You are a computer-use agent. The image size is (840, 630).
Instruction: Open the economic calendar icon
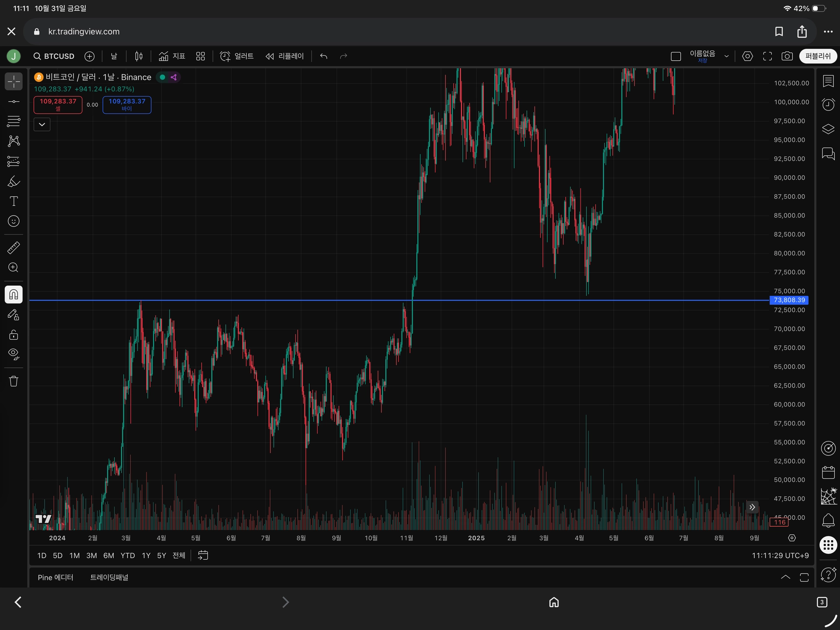[x=828, y=473]
